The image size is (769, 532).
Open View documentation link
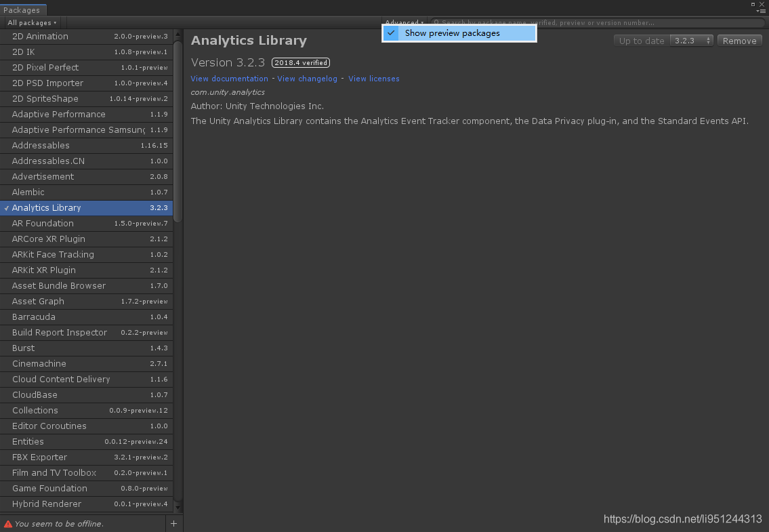pos(230,79)
